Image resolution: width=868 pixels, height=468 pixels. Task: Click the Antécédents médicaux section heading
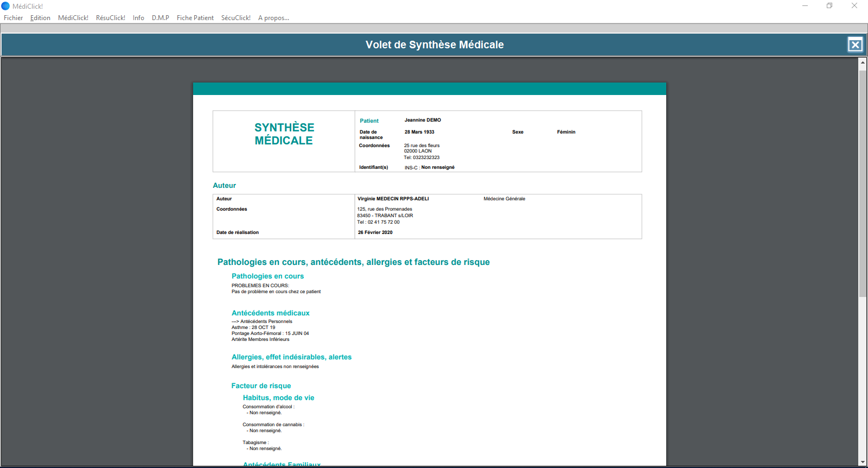270,313
